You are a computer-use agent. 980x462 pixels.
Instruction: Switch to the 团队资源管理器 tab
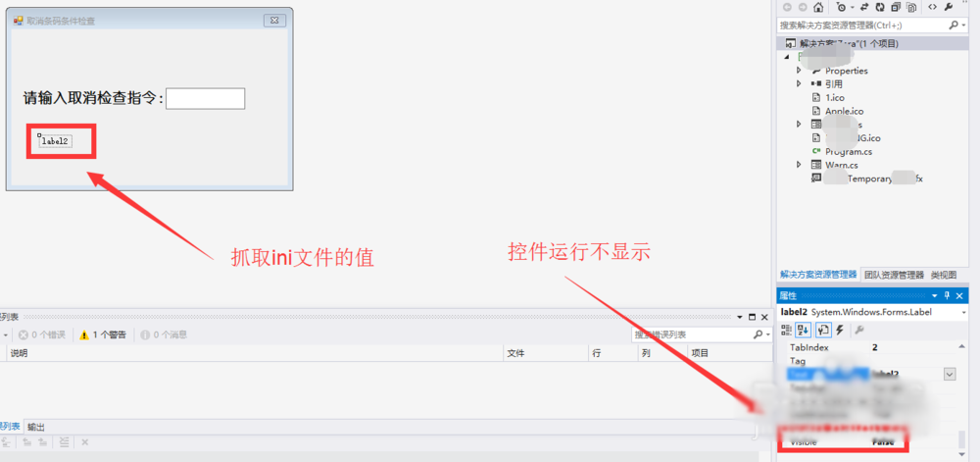click(x=895, y=275)
